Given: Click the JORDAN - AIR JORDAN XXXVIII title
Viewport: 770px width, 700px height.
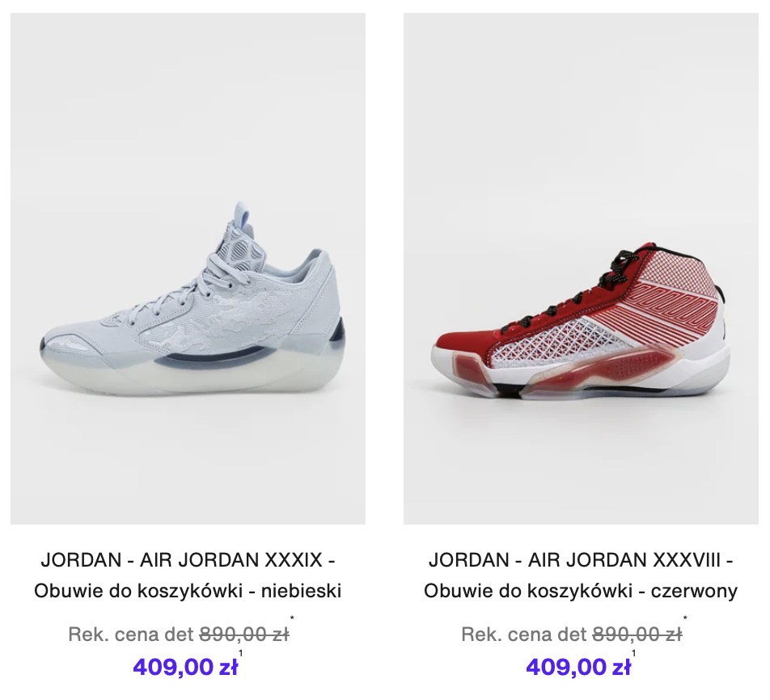Looking at the screenshot, I should (x=581, y=559).
